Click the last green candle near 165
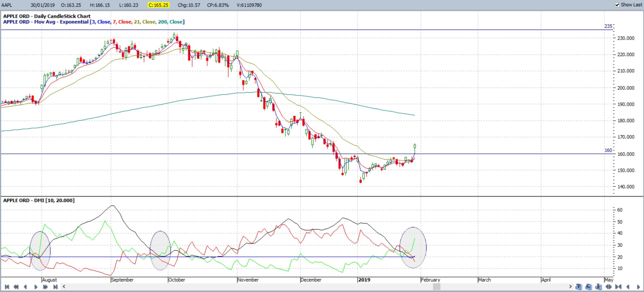644x292 pixels. tap(415, 148)
